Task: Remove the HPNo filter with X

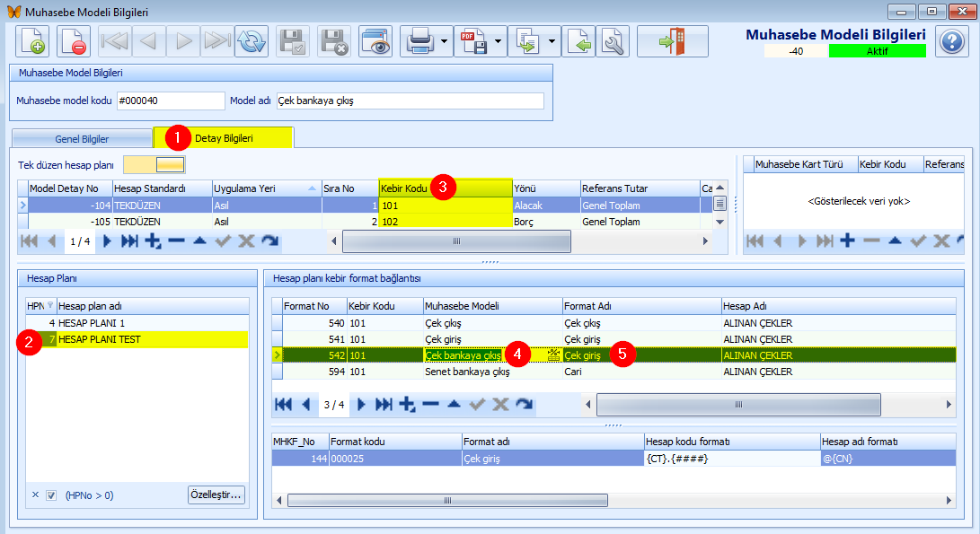Action: [x=35, y=495]
